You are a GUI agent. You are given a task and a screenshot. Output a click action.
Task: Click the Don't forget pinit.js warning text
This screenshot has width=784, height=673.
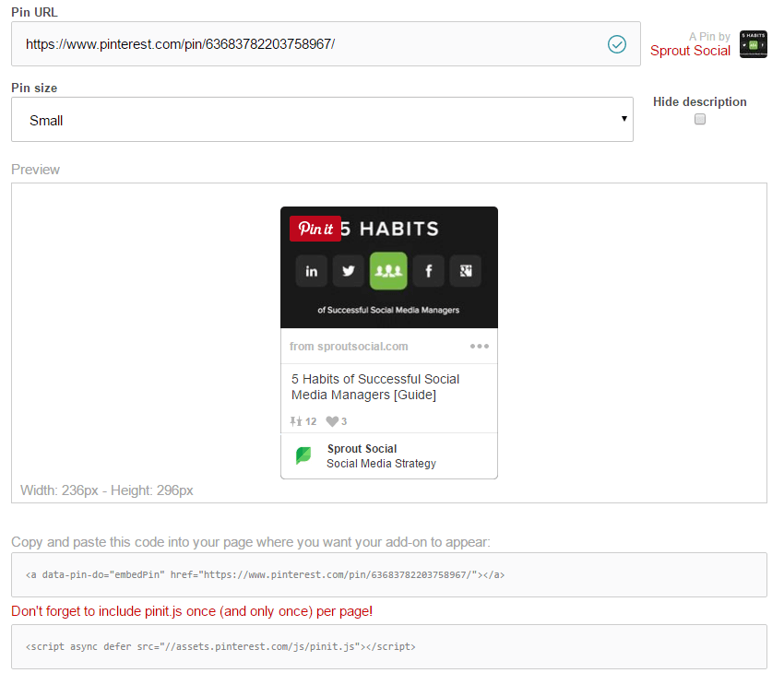(x=192, y=611)
